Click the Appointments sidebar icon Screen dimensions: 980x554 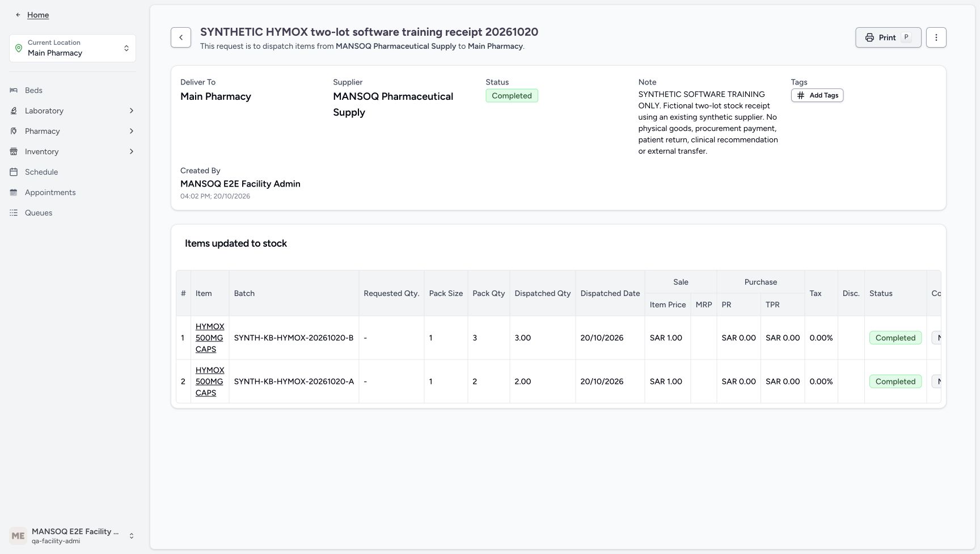pos(14,192)
